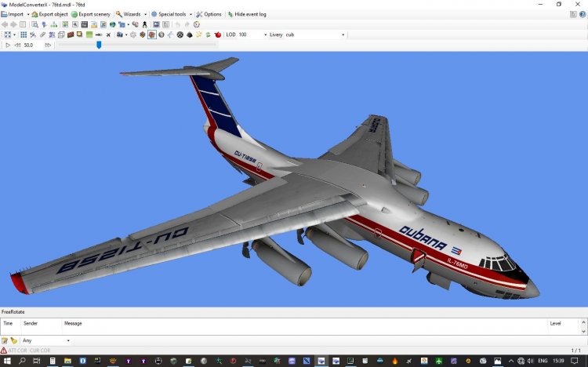
Task: Click the fit-to-view arrows icon
Action: click(8, 35)
